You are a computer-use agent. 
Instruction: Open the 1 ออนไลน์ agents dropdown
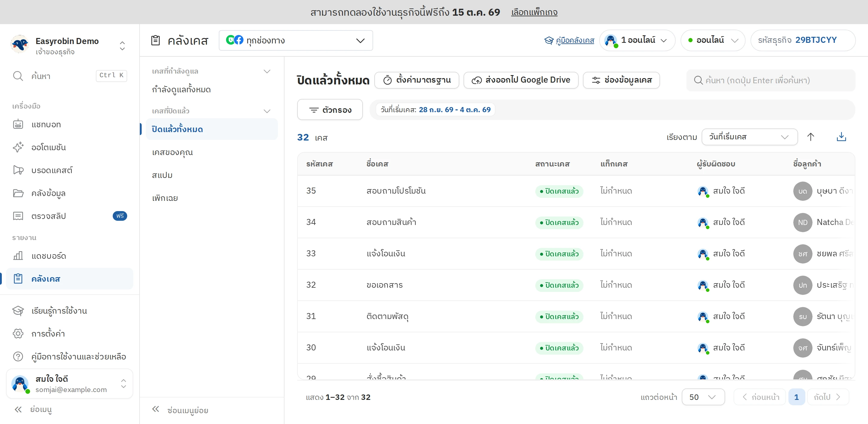(637, 40)
